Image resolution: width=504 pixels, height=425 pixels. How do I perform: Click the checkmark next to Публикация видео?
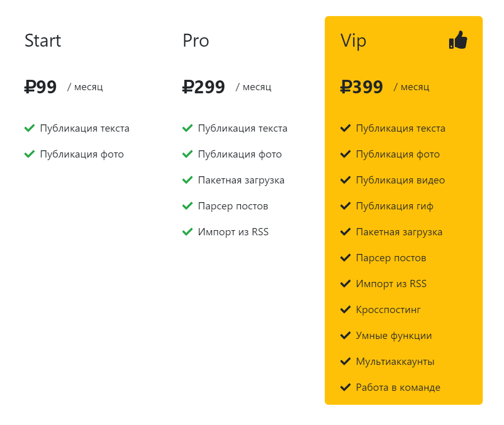(x=345, y=180)
